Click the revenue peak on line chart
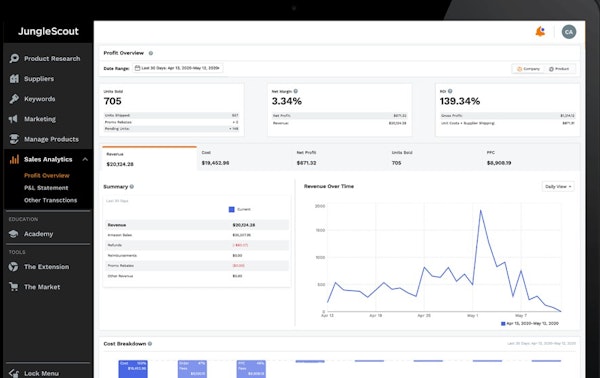Screen dimensions: 600x378 (x=481, y=210)
